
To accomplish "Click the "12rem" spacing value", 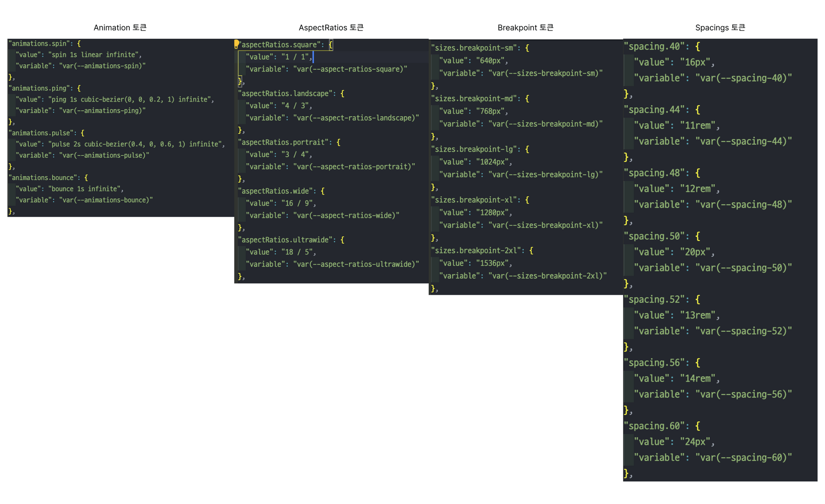I will (x=698, y=189).
